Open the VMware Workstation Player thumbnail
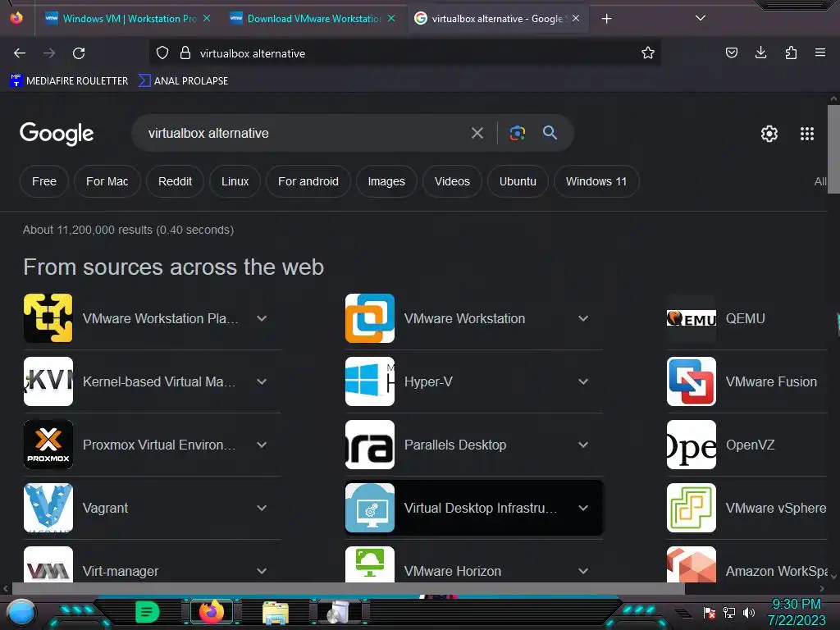 48,318
